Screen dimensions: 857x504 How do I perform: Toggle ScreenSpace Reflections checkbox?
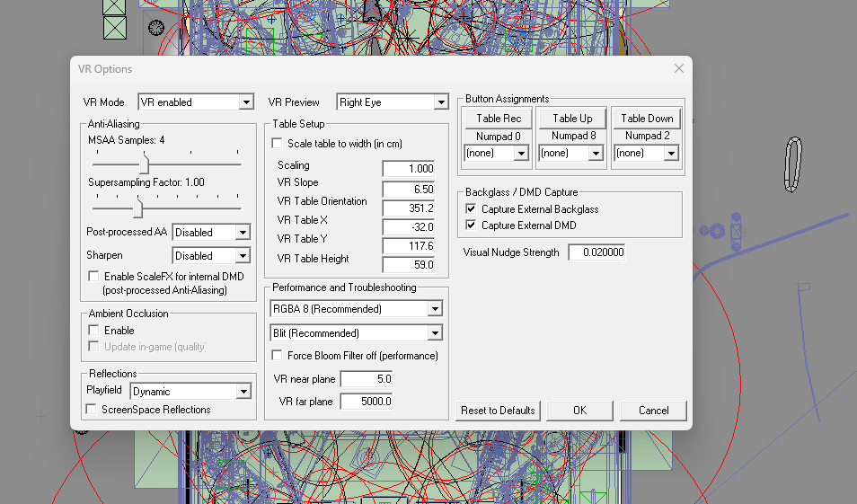(92, 410)
